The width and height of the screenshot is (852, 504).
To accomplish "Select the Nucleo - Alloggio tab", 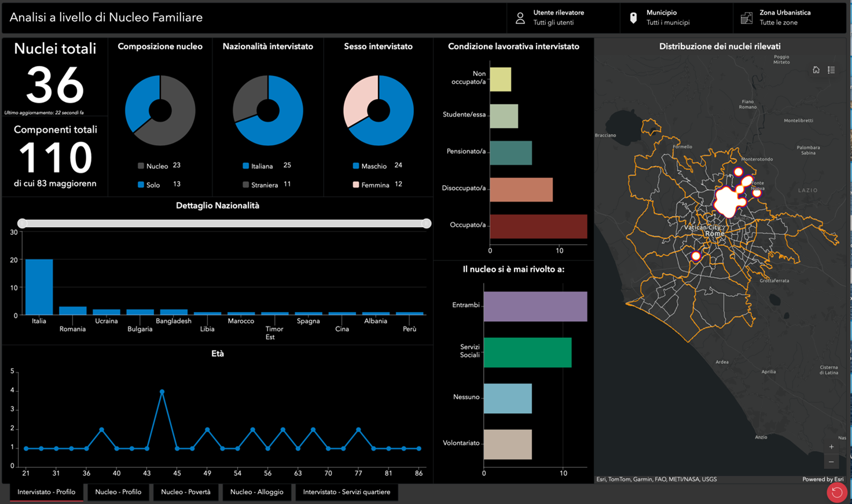I will tap(256, 492).
